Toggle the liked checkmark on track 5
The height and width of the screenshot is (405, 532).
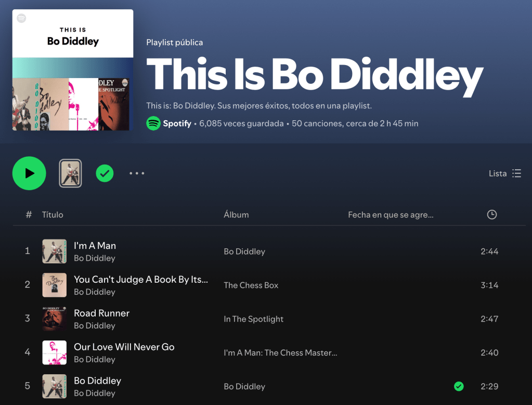click(459, 386)
